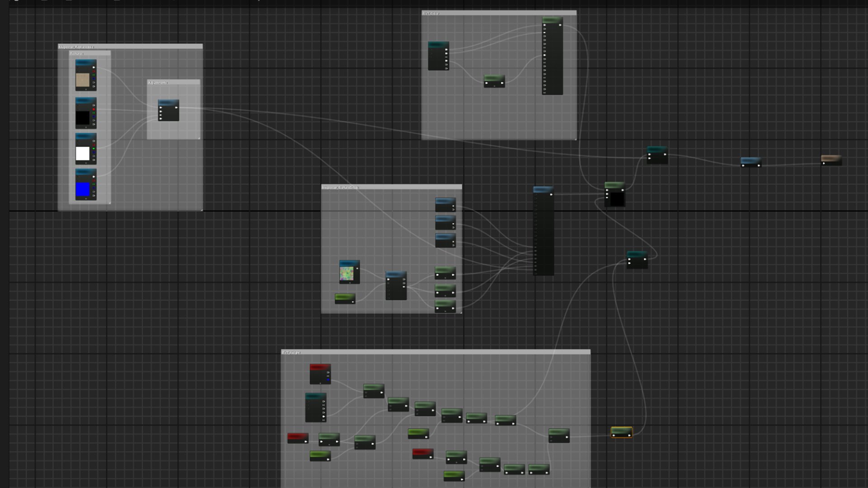The height and width of the screenshot is (488, 868).
Task: Select the tan texture sample node thumbnail
Action: pyautogui.click(x=82, y=80)
